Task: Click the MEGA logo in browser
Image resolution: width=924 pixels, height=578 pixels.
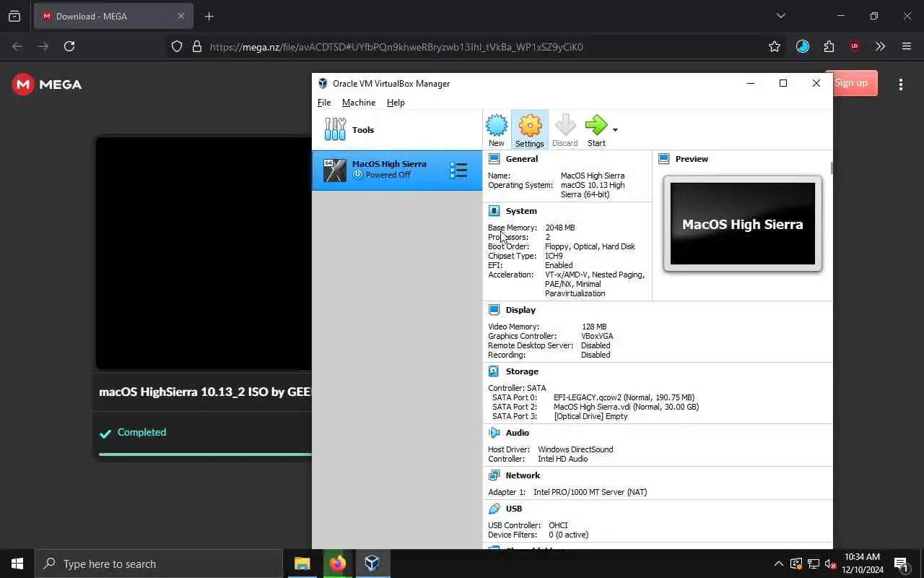Action: [47, 85]
